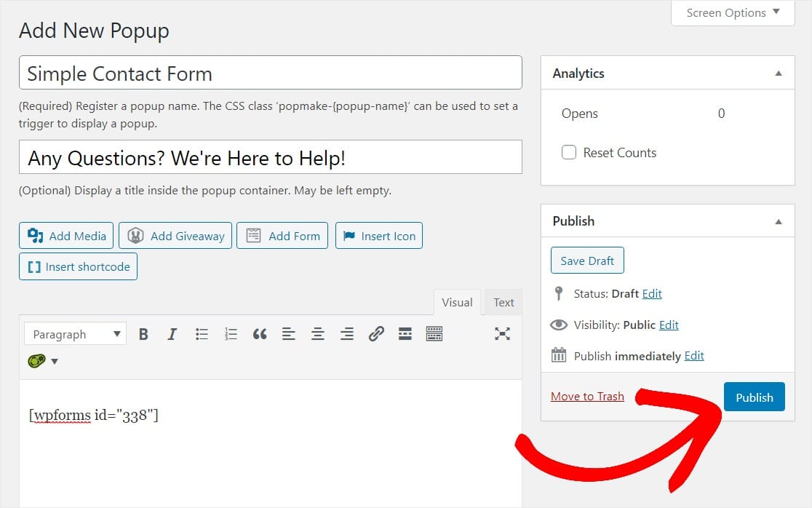Move this popup to Trash
Viewport: 812px width, 508px height.
click(x=587, y=396)
